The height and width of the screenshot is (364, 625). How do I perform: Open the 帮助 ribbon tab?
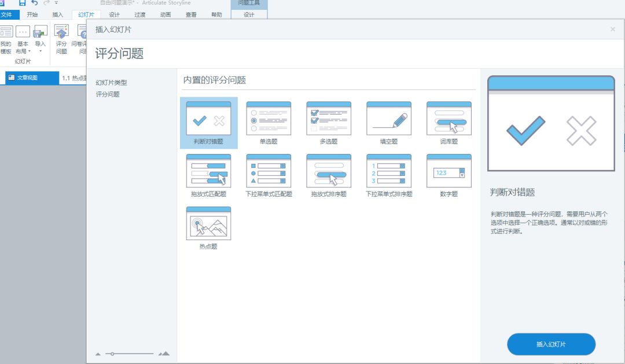(x=216, y=14)
